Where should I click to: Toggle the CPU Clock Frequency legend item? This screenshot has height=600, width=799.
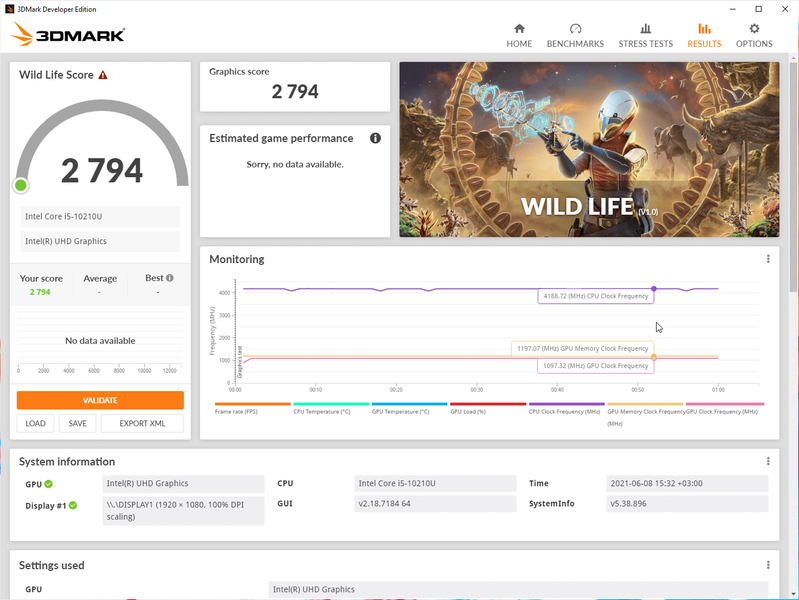click(566, 409)
